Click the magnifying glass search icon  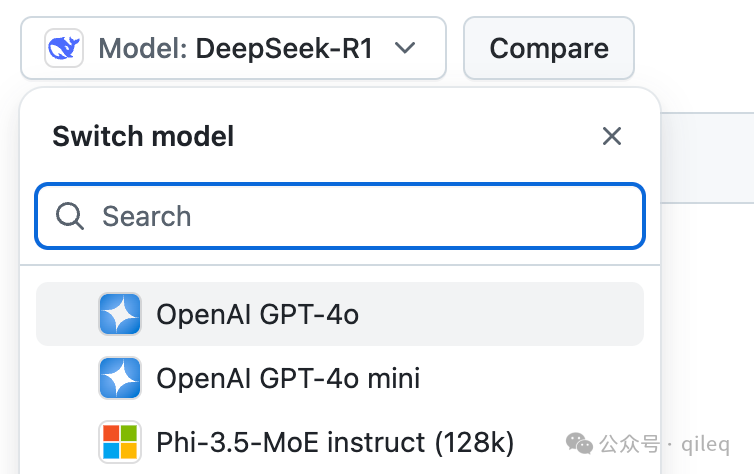coord(70,216)
